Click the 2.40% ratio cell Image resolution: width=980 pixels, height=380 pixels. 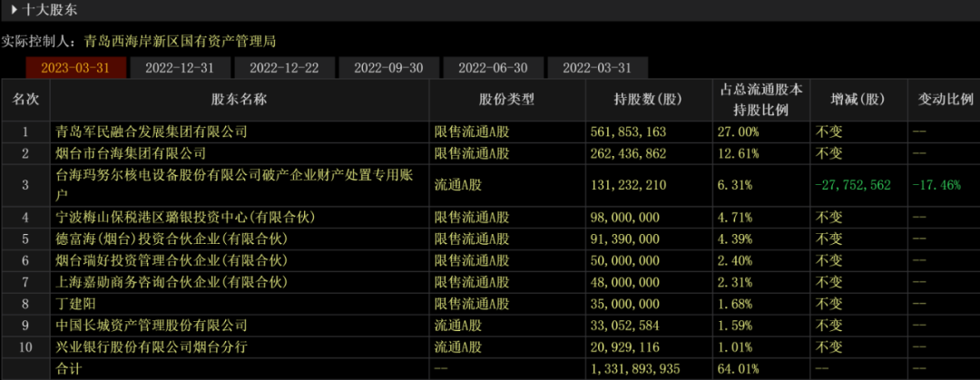[734, 260]
